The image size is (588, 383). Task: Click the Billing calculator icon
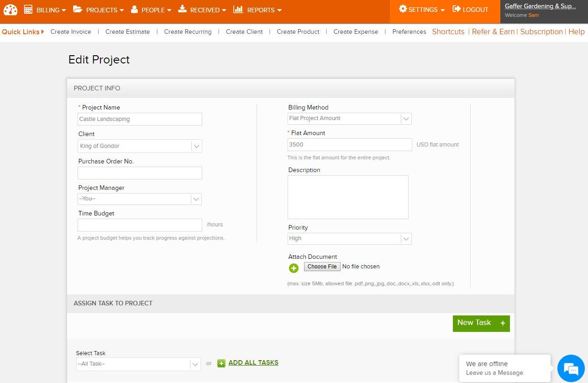[28, 10]
